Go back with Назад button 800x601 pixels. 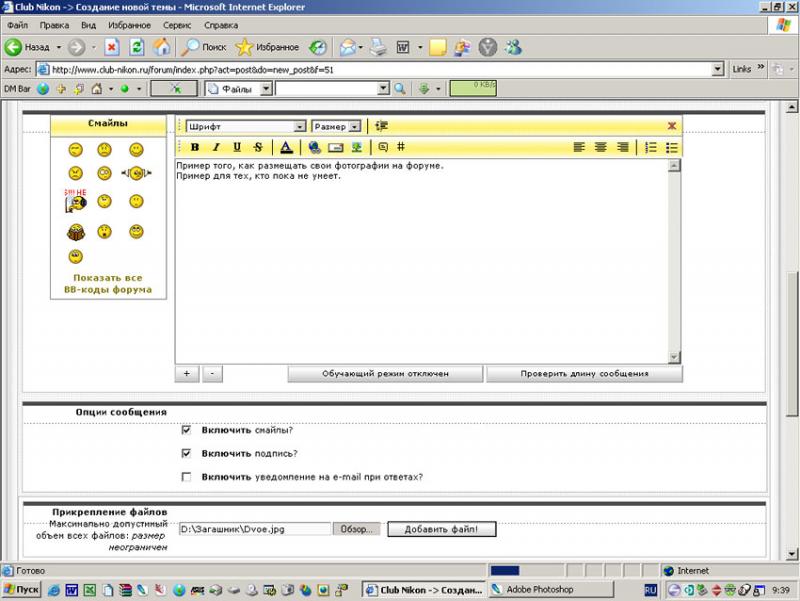(x=27, y=47)
